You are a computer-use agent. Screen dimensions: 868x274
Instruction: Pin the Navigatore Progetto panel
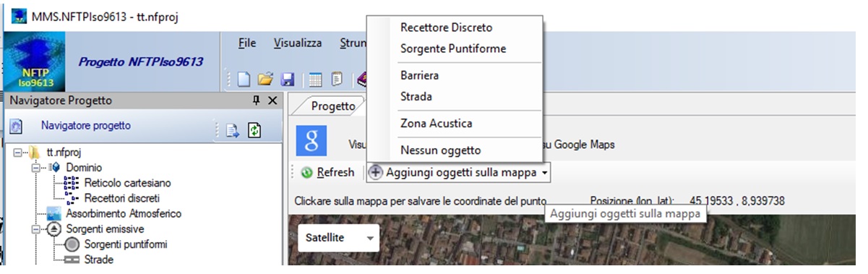(256, 100)
